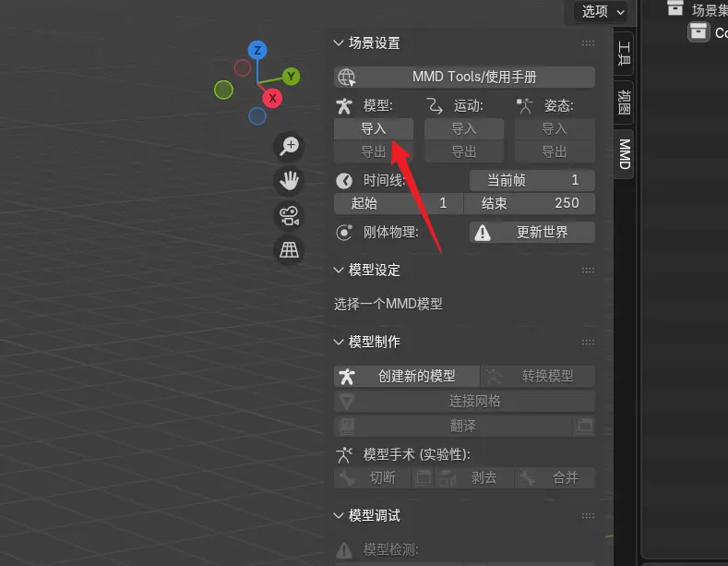
Task: Click 转换模型 button
Action: point(538,376)
